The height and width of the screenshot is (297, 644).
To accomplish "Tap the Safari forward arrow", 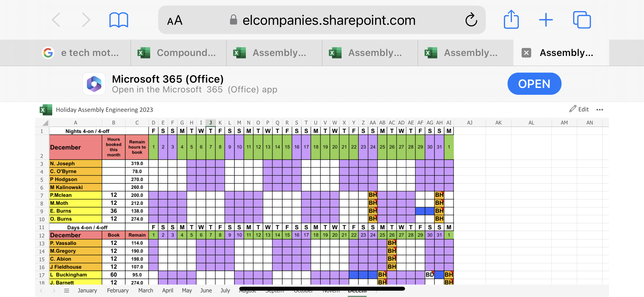I will tap(86, 20).
